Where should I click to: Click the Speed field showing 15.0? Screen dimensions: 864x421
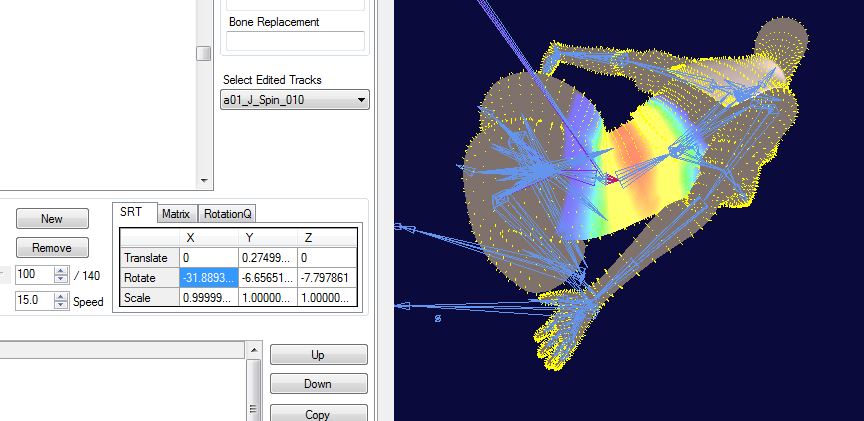tap(34, 301)
